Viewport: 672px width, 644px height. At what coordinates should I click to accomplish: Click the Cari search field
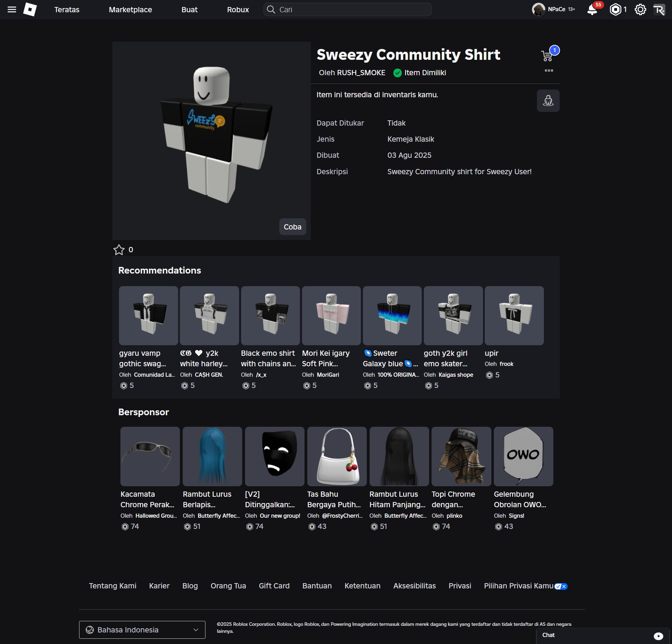tap(347, 9)
